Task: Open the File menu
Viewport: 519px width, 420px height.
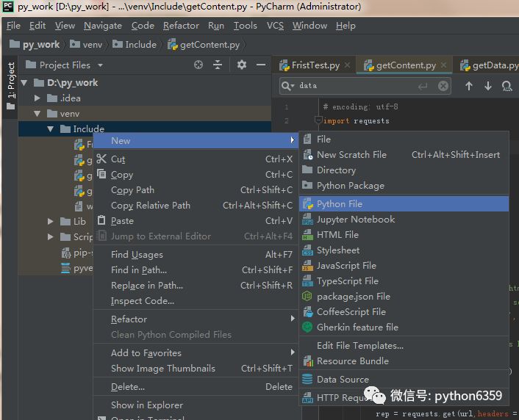Action: [x=13, y=26]
